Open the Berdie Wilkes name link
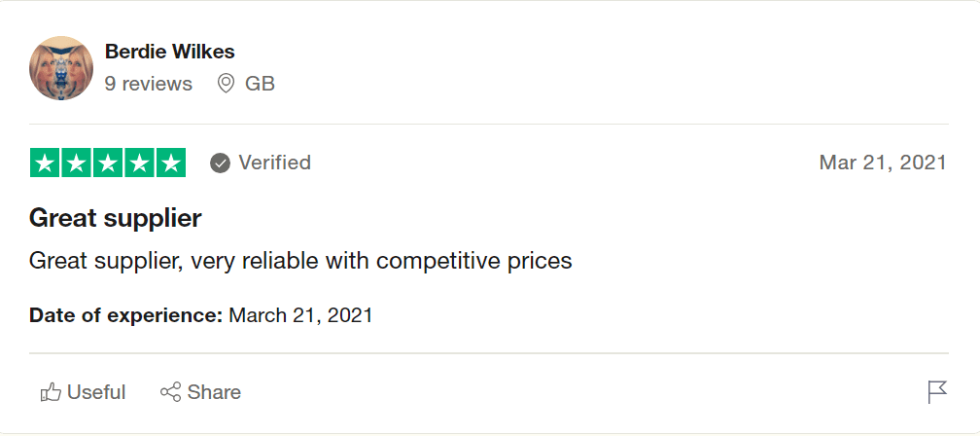The height and width of the screenshot is (436, 980). 169,52
